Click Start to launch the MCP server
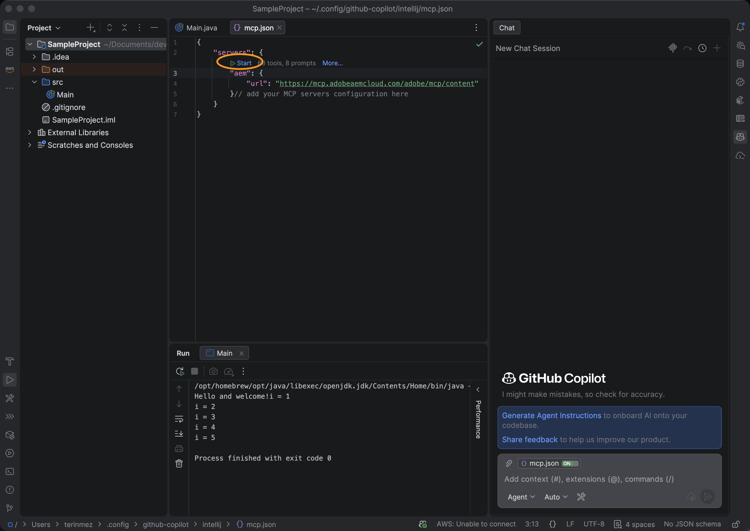750x531 pixels. (240, 63)
